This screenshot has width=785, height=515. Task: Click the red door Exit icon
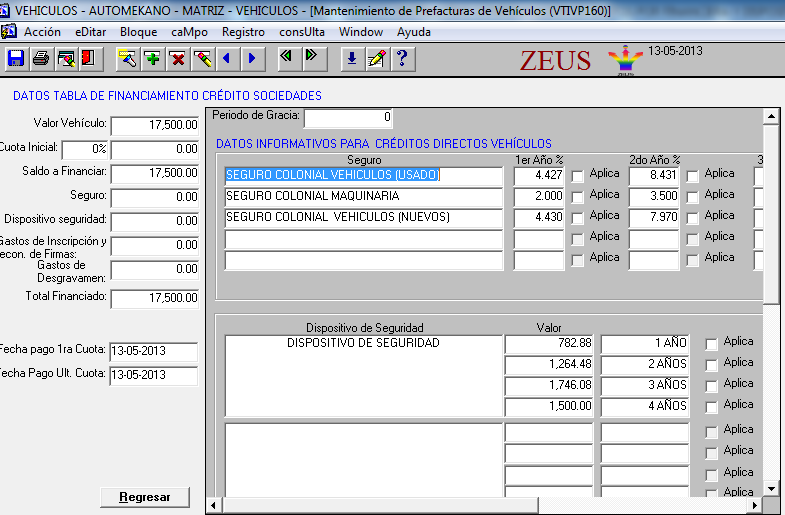[88, 58]
